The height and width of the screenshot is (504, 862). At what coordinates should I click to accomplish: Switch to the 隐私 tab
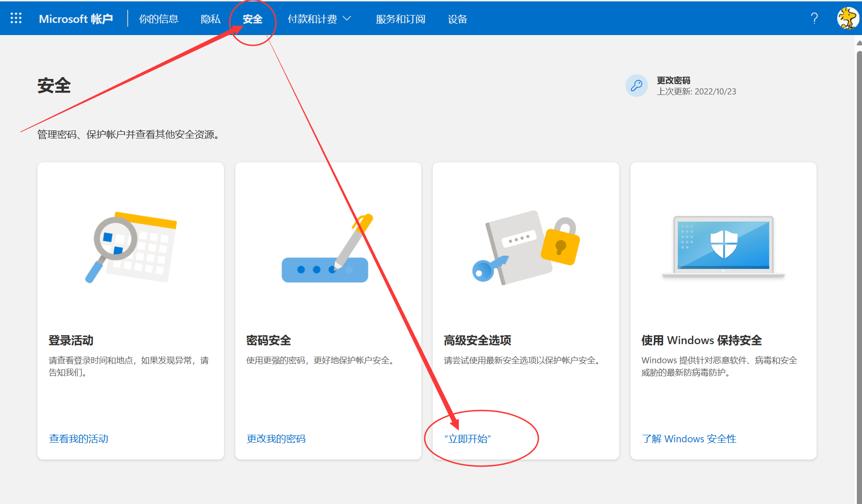[210, 19]
